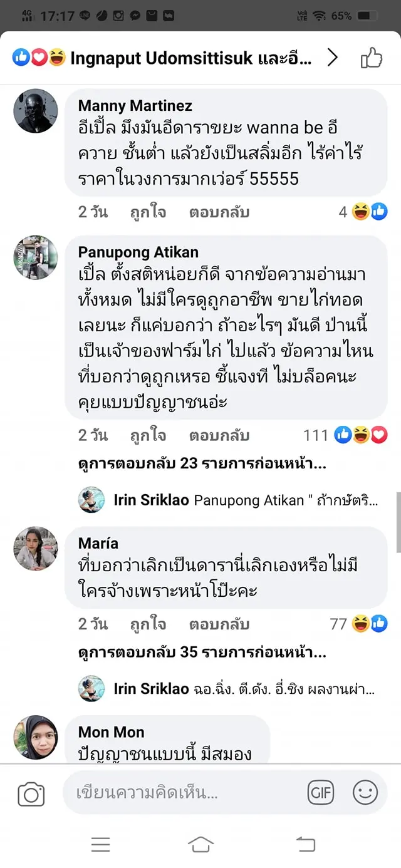Image resolution: width=401 pixels, height=868 pixels.
Task: Tap the thumbs-up like icon in header
Action: (x=372, y=58)
